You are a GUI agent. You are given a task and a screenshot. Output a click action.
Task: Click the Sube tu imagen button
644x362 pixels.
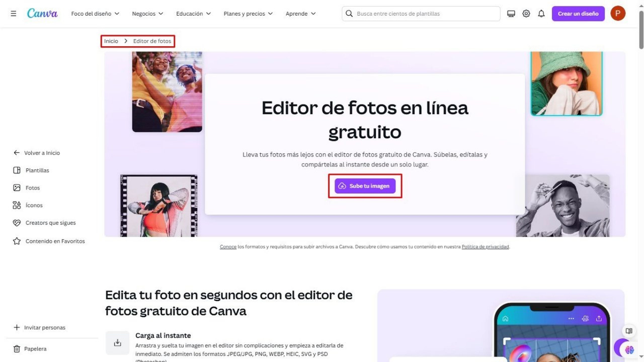pyautogui.click(x=365, y=186)
